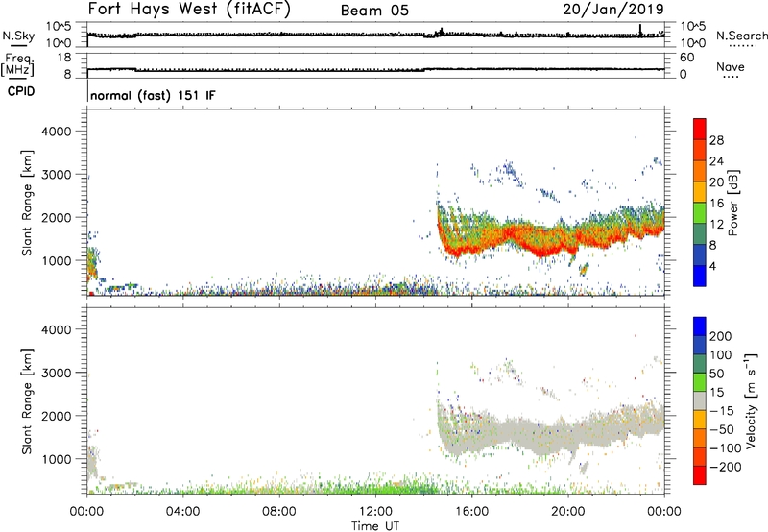Click the 'Velocity [m s-1]' colorbar label
This screenshot has height=532, width=768.
pyautogui.click(x=751, y=400)
